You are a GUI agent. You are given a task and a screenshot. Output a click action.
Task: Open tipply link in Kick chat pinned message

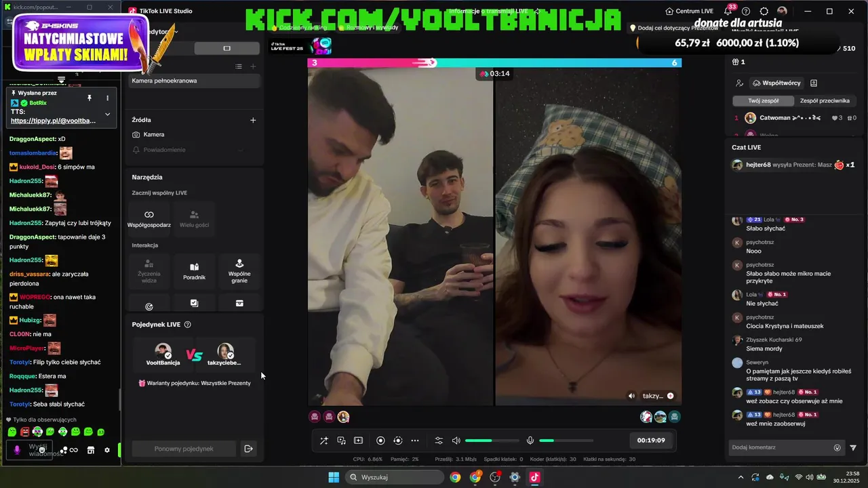coord(53,121)
